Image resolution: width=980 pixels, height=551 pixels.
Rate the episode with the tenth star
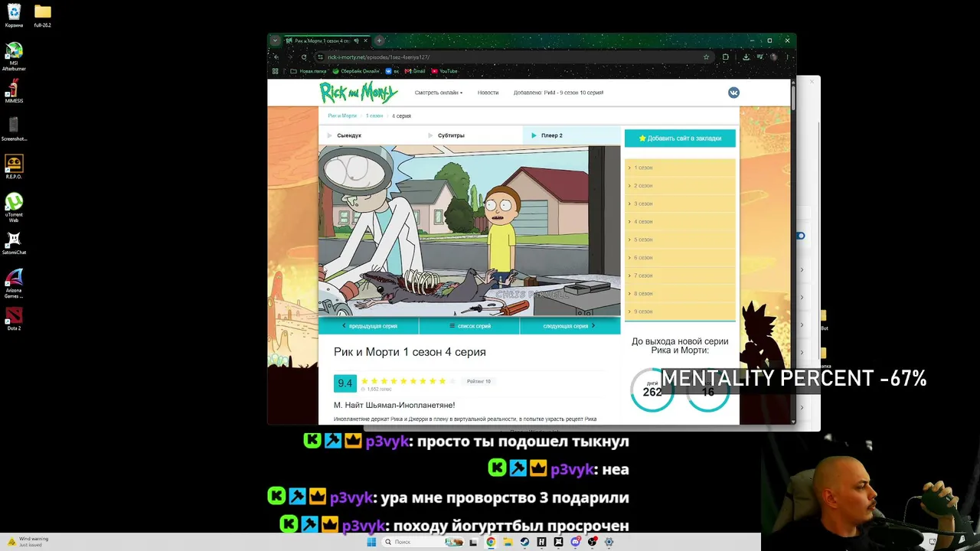click(x=452, y=381)
